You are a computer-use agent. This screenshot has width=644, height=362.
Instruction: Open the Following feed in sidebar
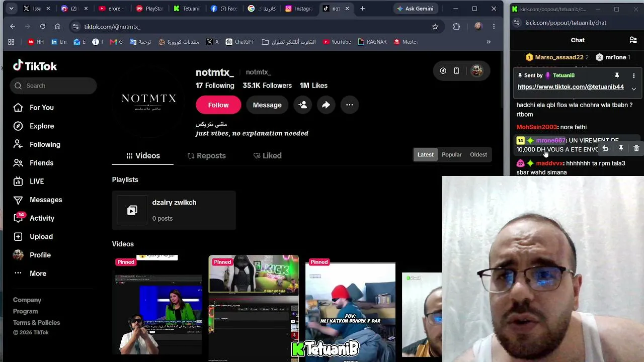(37, 144)
